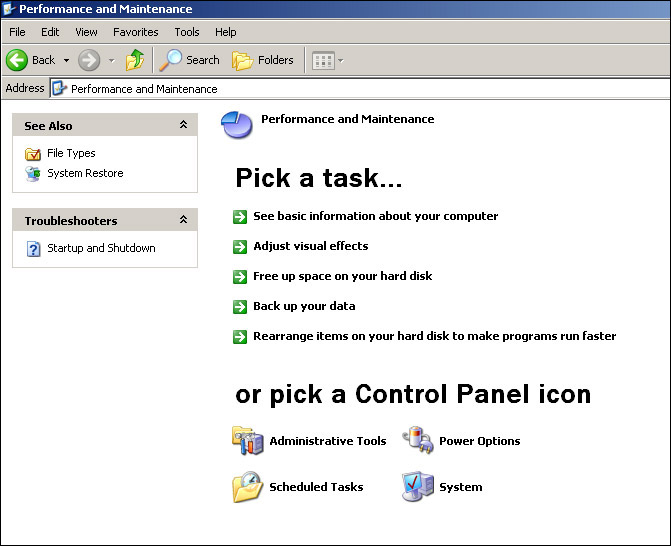Select Free up space on your hard disk
Image resolution: width=671 pixels, height=546 pixels.
point(342,276)
